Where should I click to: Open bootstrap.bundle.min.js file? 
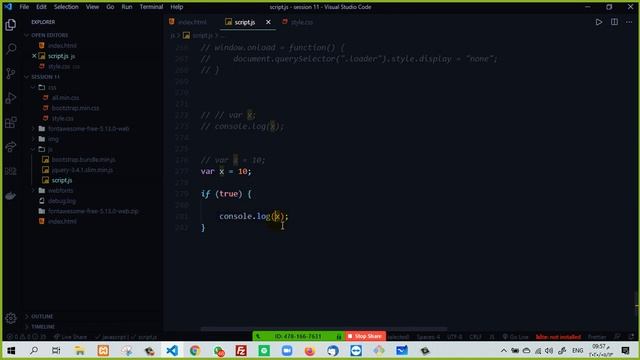[x=83, y=160]
